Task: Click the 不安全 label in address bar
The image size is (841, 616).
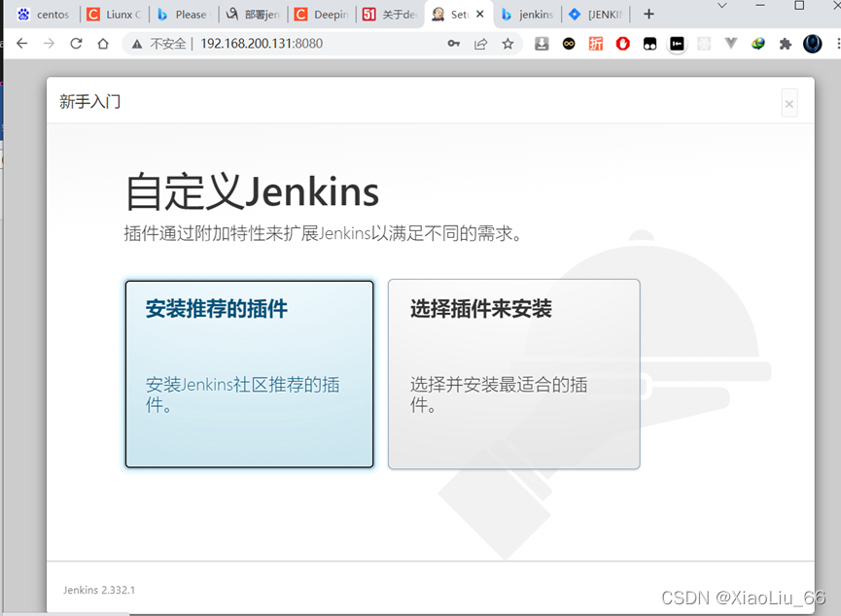Action: [168, 44]
